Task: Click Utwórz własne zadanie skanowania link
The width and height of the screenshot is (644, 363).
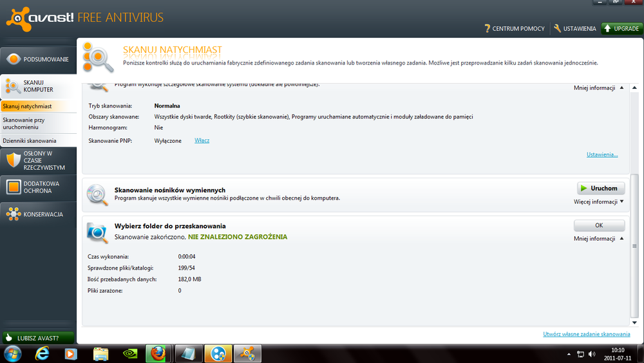Action: 586,334
